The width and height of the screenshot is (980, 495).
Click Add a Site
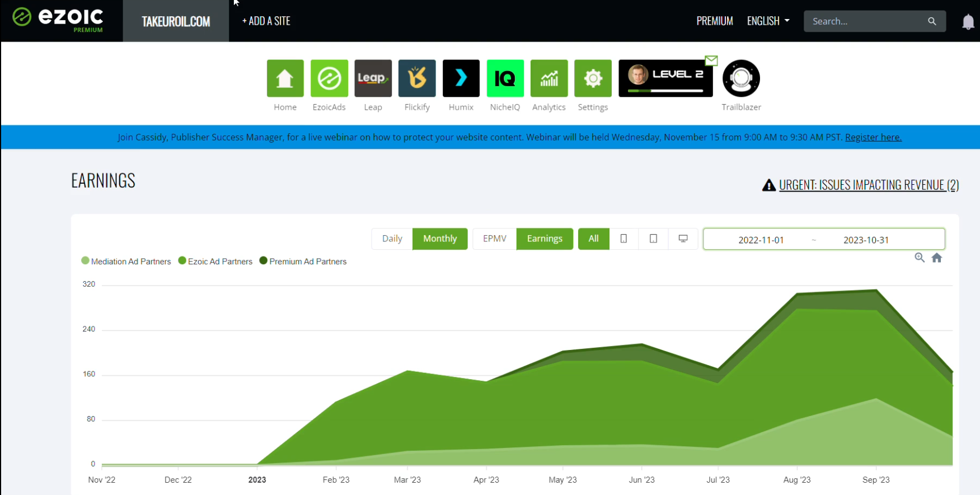point(266,21)
